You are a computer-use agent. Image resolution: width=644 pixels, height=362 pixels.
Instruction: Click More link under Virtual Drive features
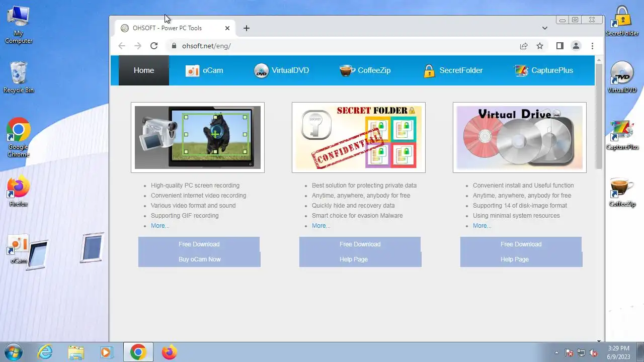pos(482,226)
